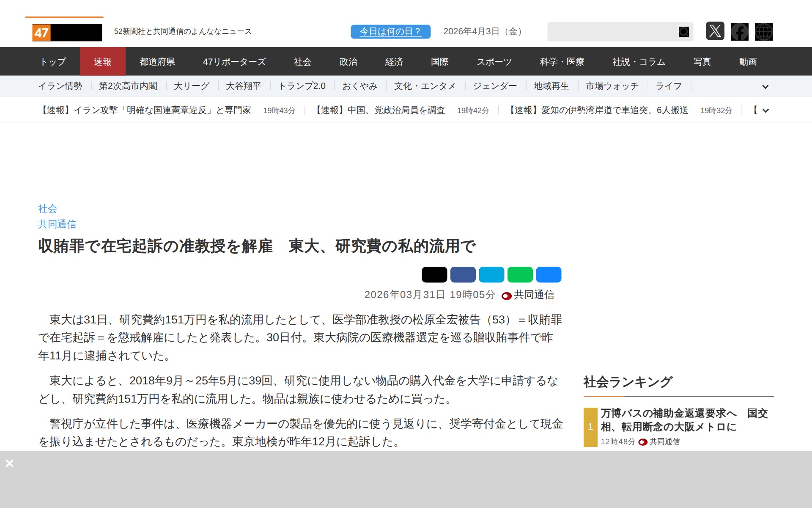Click the 今日は何の日？ button
This screenshot has height=508, width=812.
tap(390, 32)
